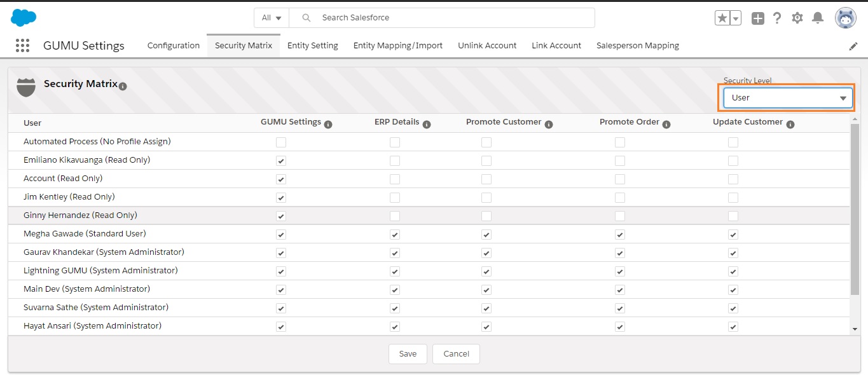Image resolution: width=868 pixels, height=375 pixels.
Task: Click info icon next to Security Matrix title
Action: pos(123,86)
